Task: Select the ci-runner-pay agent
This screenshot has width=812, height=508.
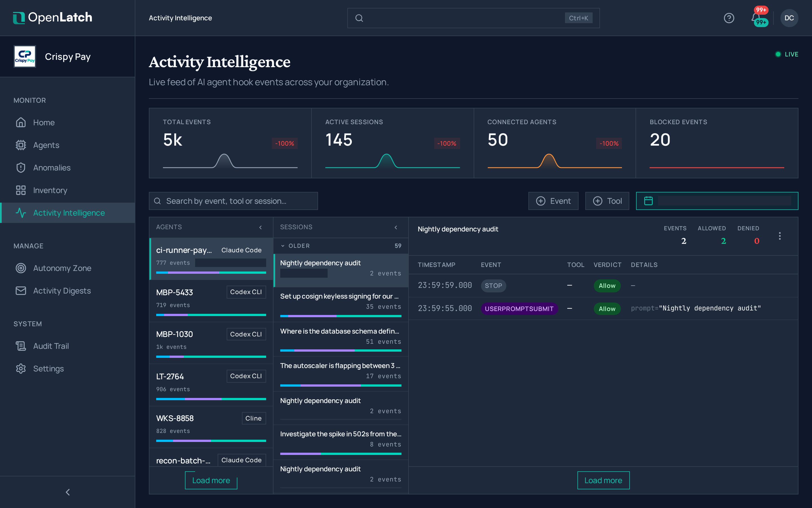Action: (x=211, y=259)
